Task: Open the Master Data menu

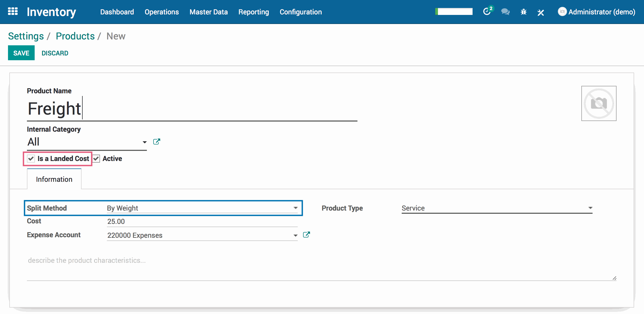Action: [209, 12]
